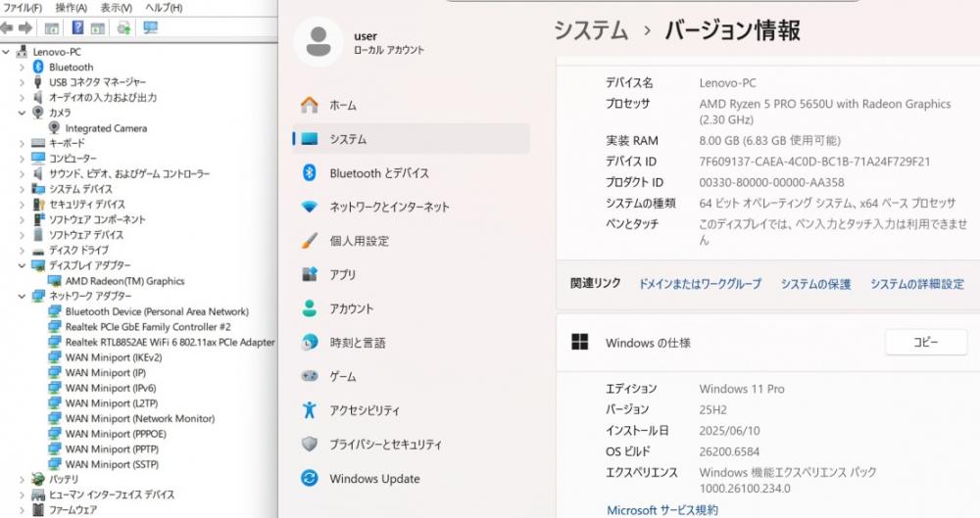The height and width of the screenshot is (518, 980).
Task: Select WAN Miniport (Network Monitor) entry
Action: click(140, 419)
